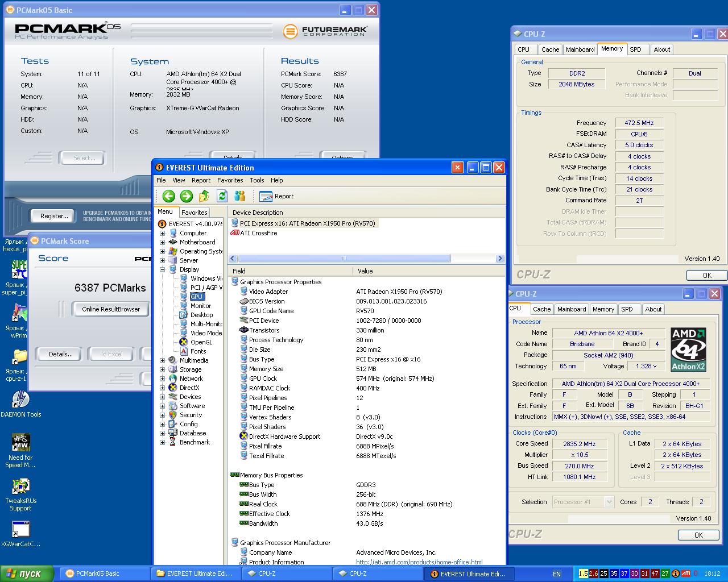Click Details button in PCMark Score window
728x582 pixels.
coord(60,354)
